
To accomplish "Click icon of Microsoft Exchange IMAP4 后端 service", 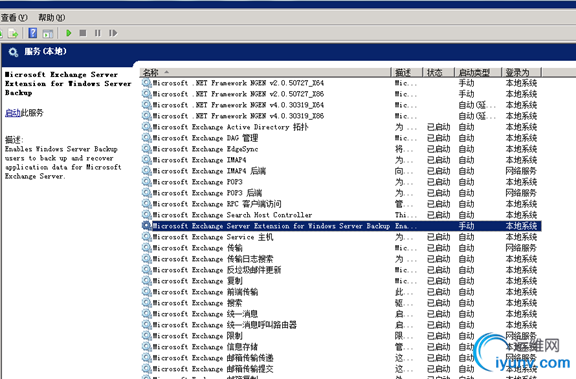I will (147, 171).
